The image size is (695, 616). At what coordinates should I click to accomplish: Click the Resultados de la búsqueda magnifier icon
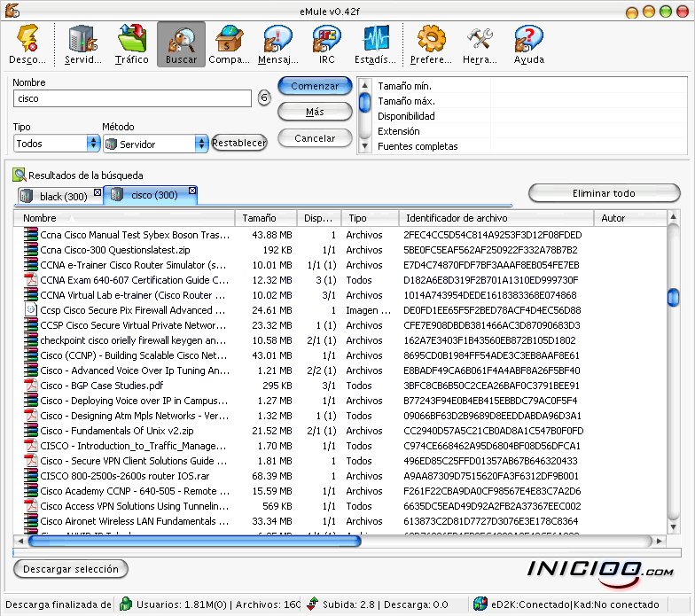point(20,175)
